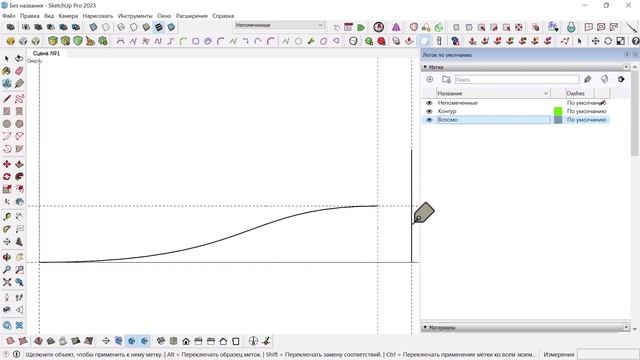
Task: Select the Неопомеченные tag name
Action: [x=458, y=103]
